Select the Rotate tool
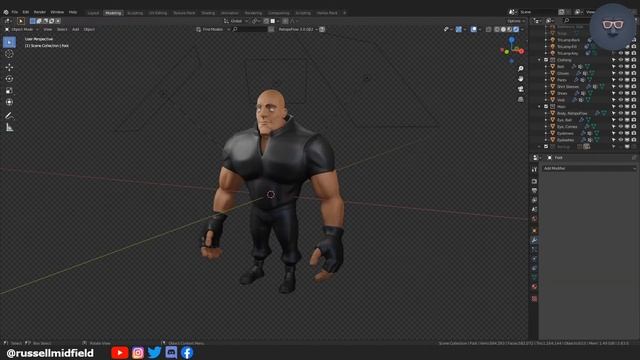 [x=9, y=79]
